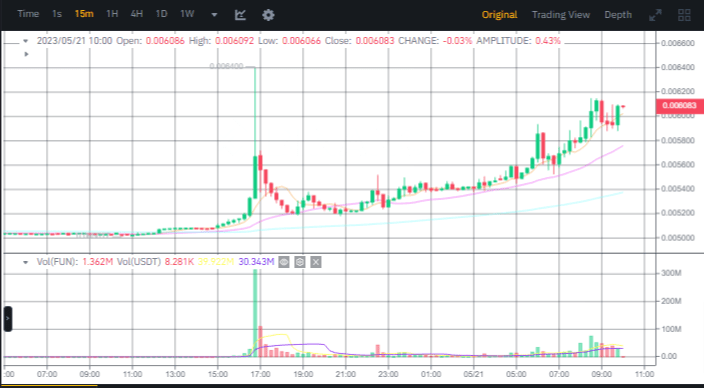Switch to the 1s interval

tap(57, 14)
